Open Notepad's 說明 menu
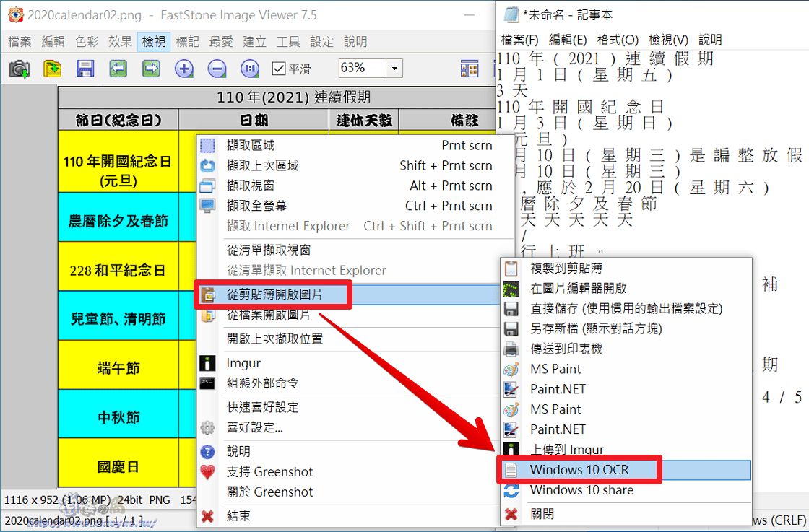 pyautogui.click(x=710, y=40)
